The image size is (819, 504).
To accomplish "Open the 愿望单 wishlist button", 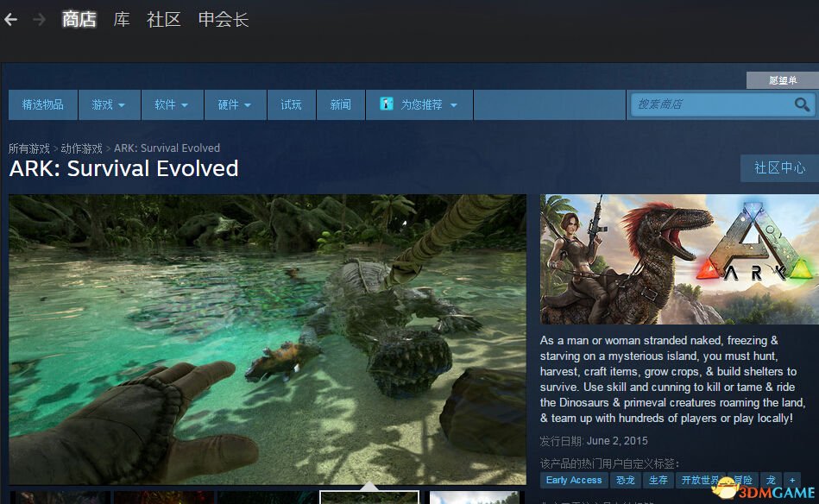I will click(783, 80).
